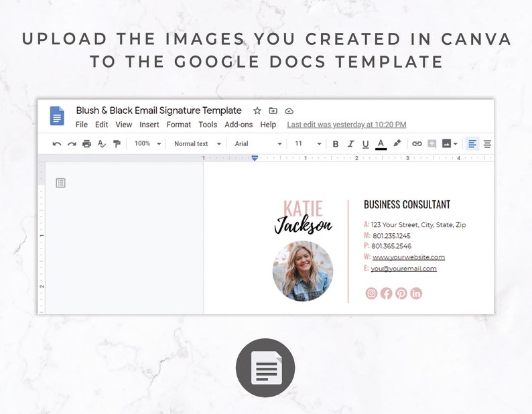Check the cloud document status icon
Viewport: 532px width, 414px height.
point(289,111)
